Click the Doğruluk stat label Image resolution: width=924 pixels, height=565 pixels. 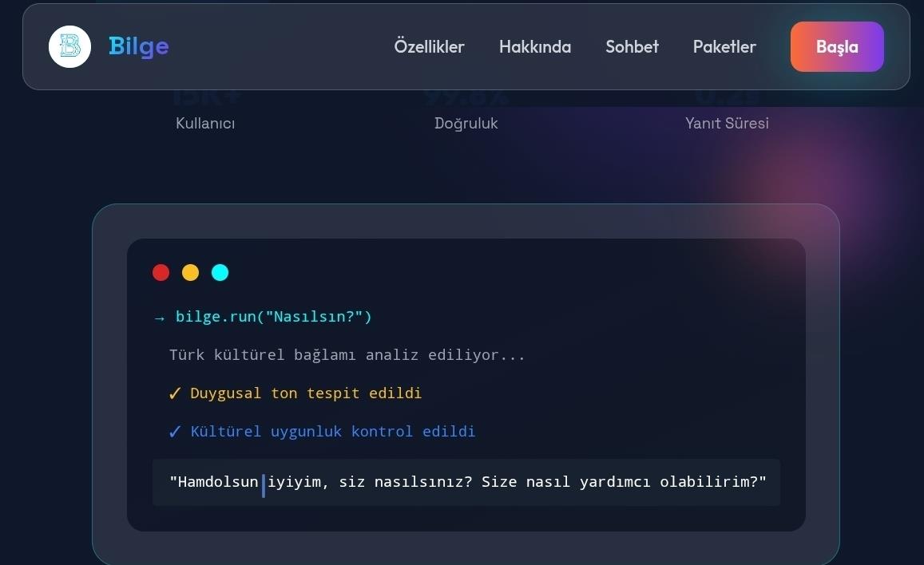click(466, 123)
